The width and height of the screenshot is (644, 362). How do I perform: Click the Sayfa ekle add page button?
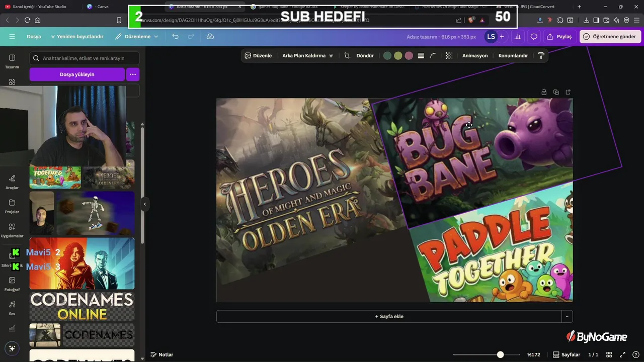pos(389,316)
